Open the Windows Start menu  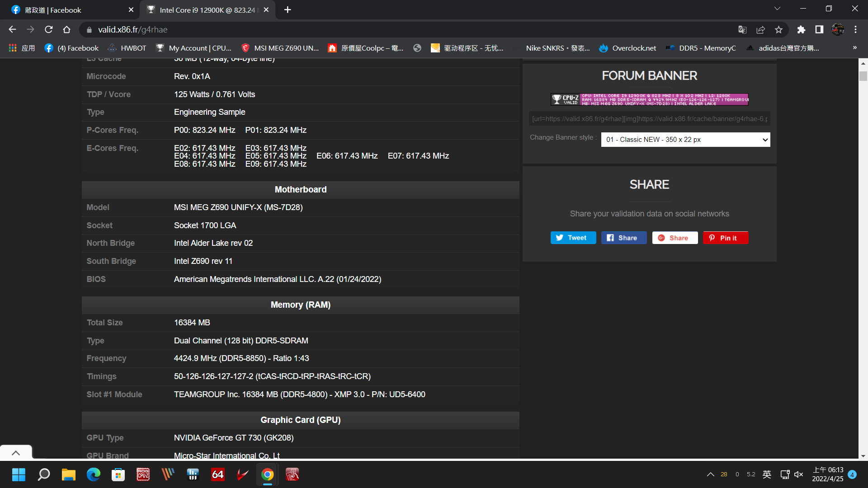pyautogui.click(x=19, y=474)
